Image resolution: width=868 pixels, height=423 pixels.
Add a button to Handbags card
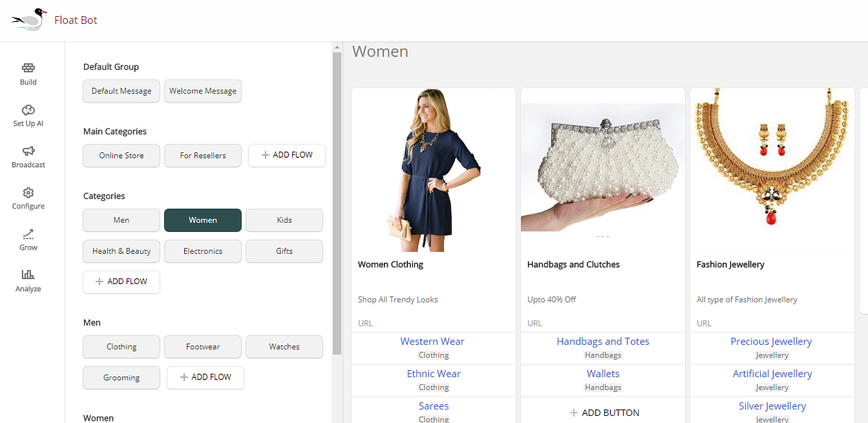click(603, 412)
